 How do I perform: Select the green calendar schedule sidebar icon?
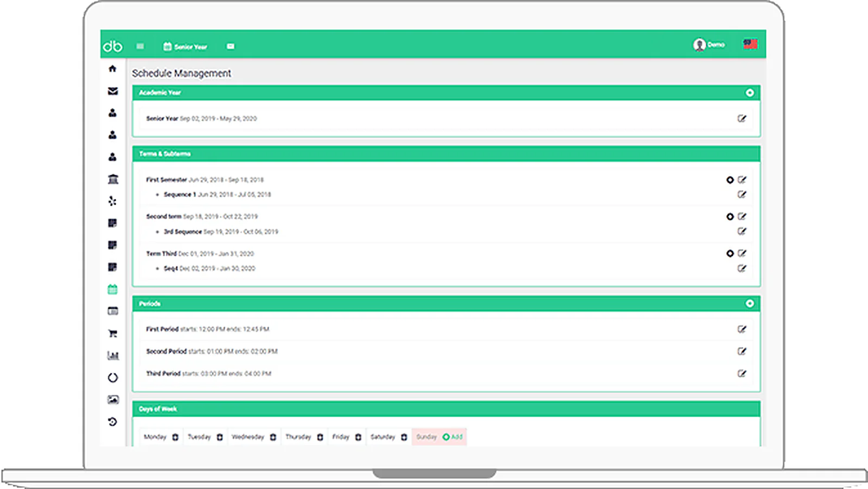pos(112,289)
